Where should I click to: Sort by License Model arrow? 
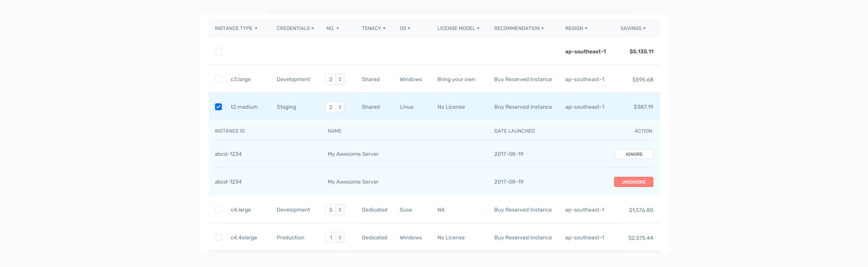pyautogui.click(x=478, y=29)
